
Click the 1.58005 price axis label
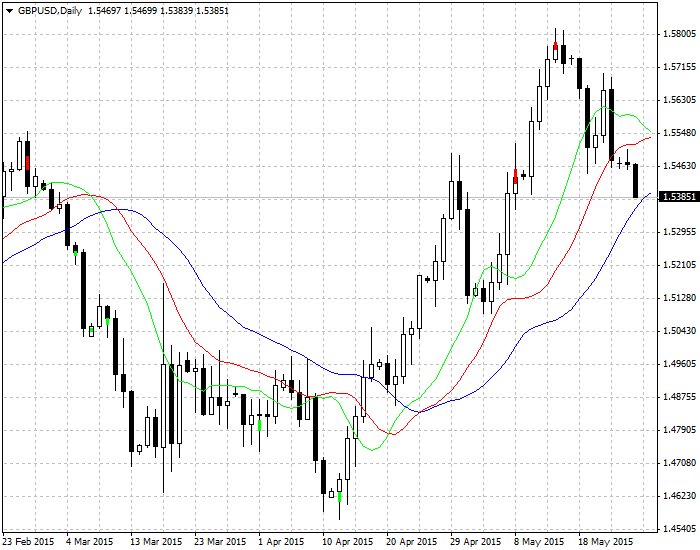coord(679,34)
